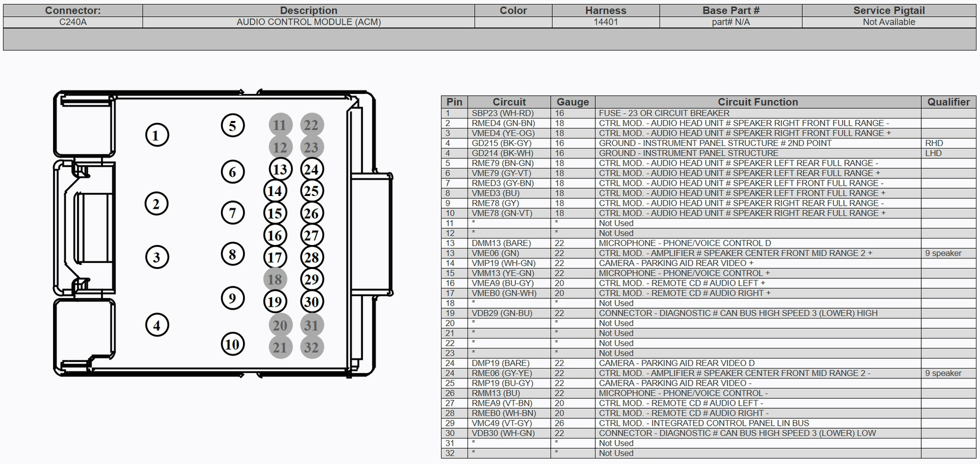
Task: Select the C240A connector cell
Action: (x=73, y=22)
